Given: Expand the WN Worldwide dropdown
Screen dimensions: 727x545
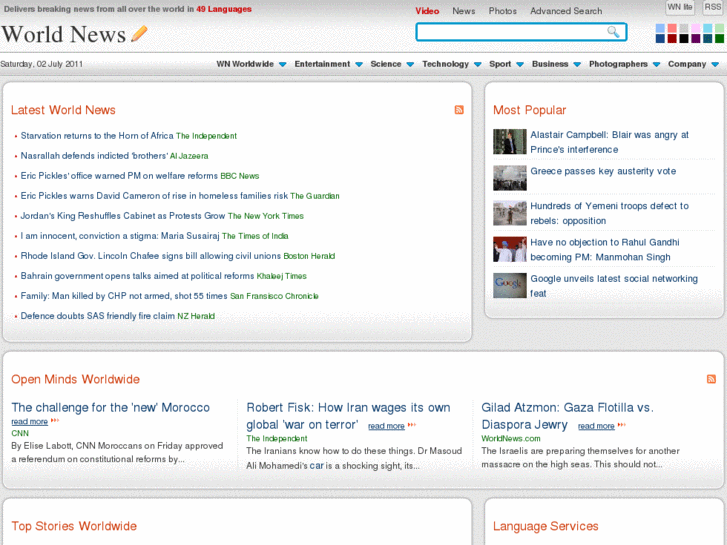Looking at the screenshot, I should coord(282,64).
